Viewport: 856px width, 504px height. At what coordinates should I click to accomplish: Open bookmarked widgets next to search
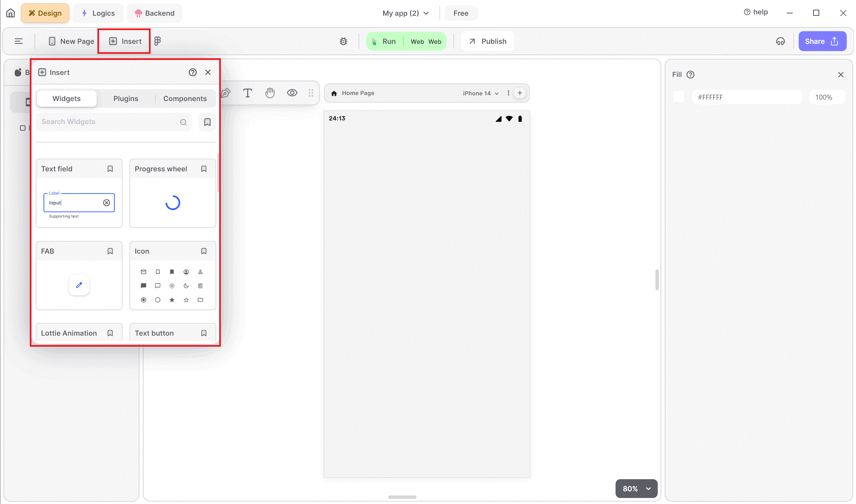point(207,122)
